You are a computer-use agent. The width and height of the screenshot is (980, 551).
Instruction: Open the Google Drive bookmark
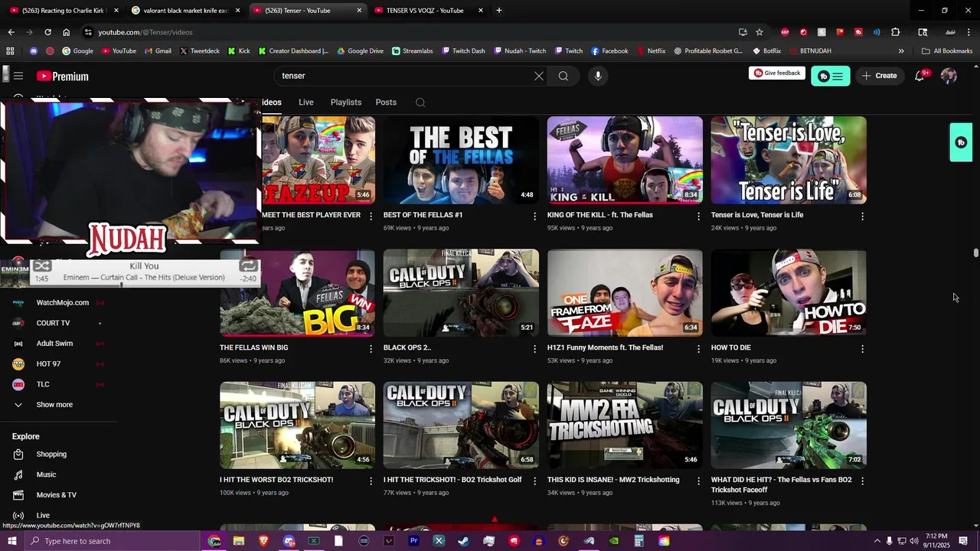click(360, 51)
